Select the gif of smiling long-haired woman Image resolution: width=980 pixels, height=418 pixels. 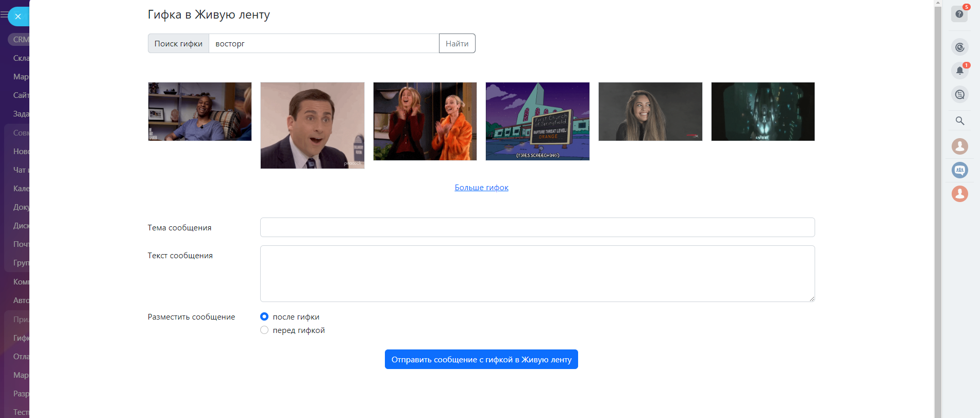650,111
